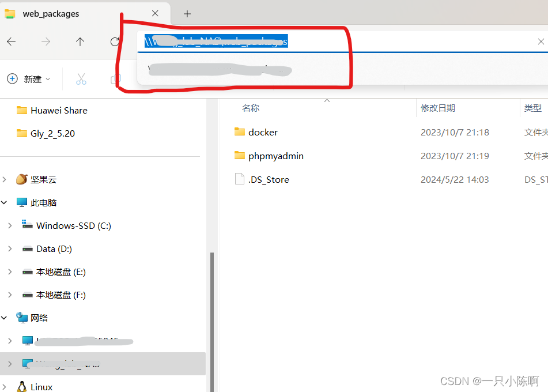Viewport: 548px width, 392px height.
Task: Click the Linux penguin icon
Action: (x=22, y=386)
